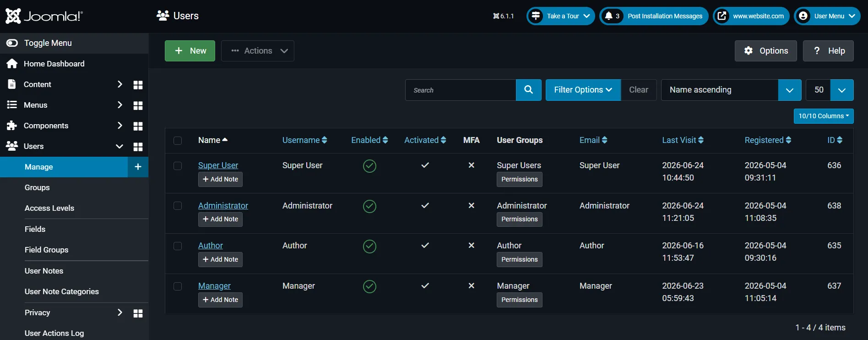Open the 50 items-per-page dropdown
The width and height of the screenshot is (868, 340).
[x=829, y=90]
